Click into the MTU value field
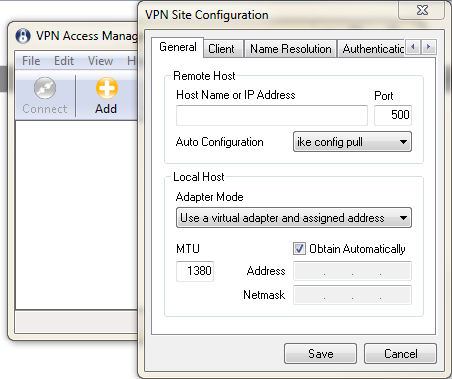 [195, 271]
